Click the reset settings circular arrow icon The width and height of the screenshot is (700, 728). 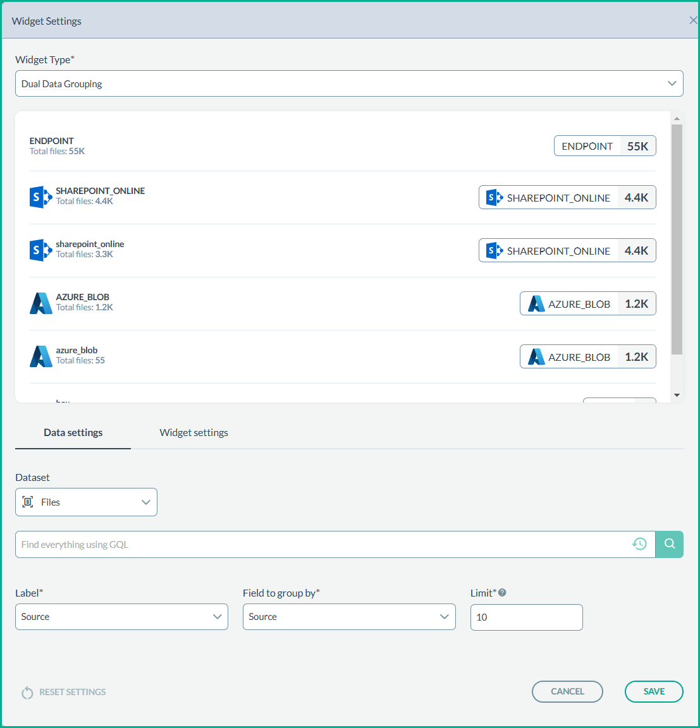(27, 693)
